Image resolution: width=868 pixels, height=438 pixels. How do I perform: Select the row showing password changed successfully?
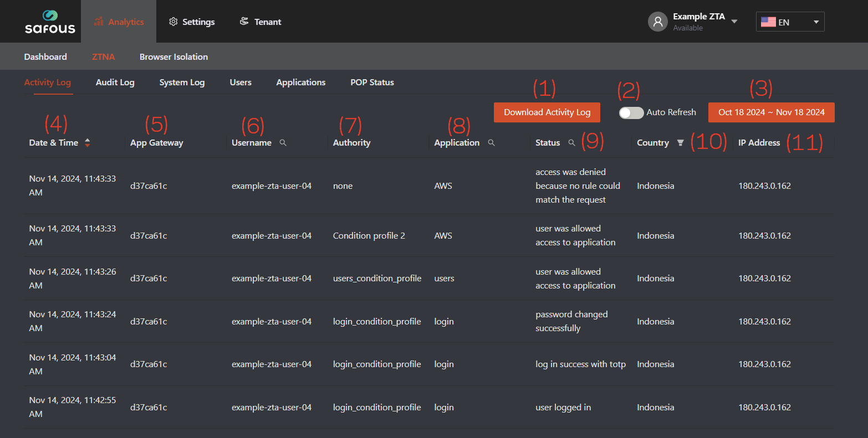tap(434, 321)
